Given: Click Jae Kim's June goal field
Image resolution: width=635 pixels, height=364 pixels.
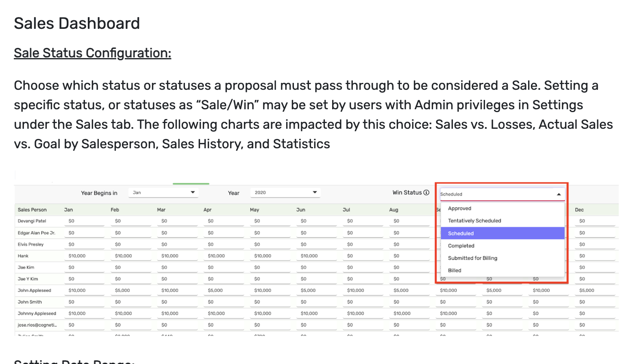Looking at the screenshot, I should click(316, 267).
